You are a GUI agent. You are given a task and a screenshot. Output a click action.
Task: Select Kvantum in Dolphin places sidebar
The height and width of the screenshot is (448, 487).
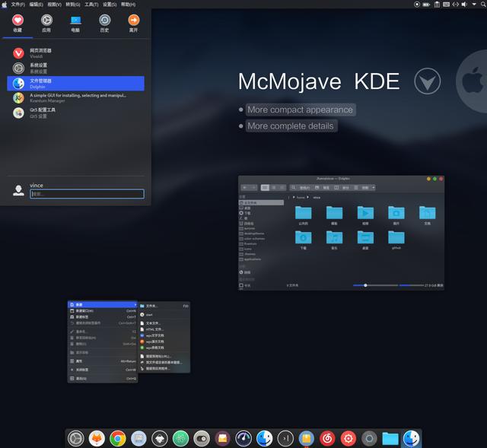click(261, 243)
